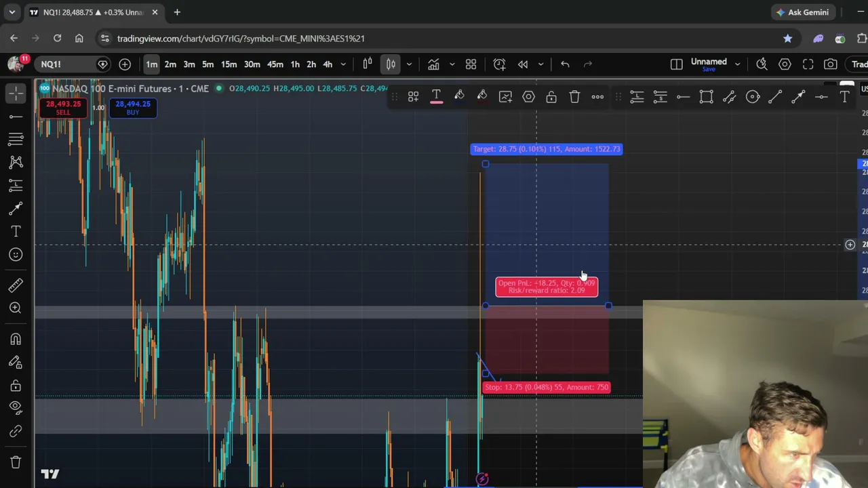Start bar replay mode

coord(523,64)
